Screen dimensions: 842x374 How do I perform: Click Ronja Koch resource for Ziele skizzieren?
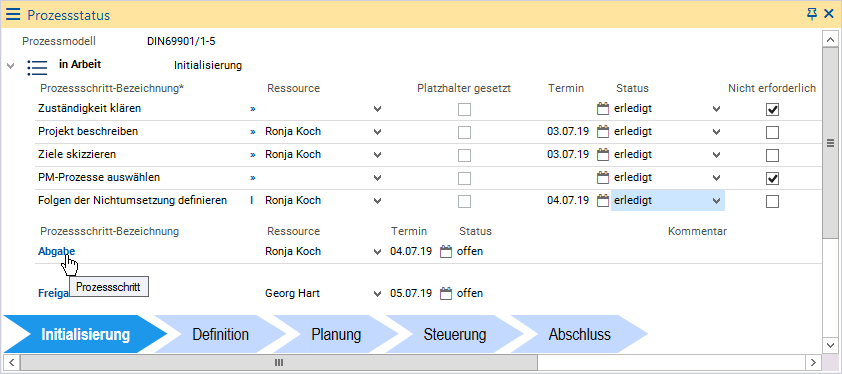tap(293, 154)
